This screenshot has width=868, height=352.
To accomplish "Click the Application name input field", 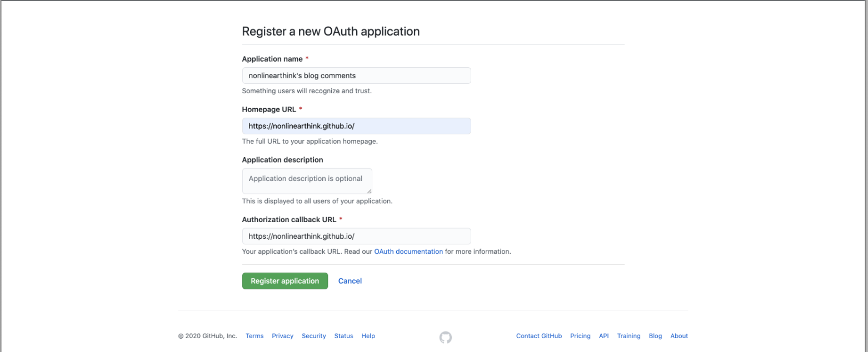I will click(356, 76).
